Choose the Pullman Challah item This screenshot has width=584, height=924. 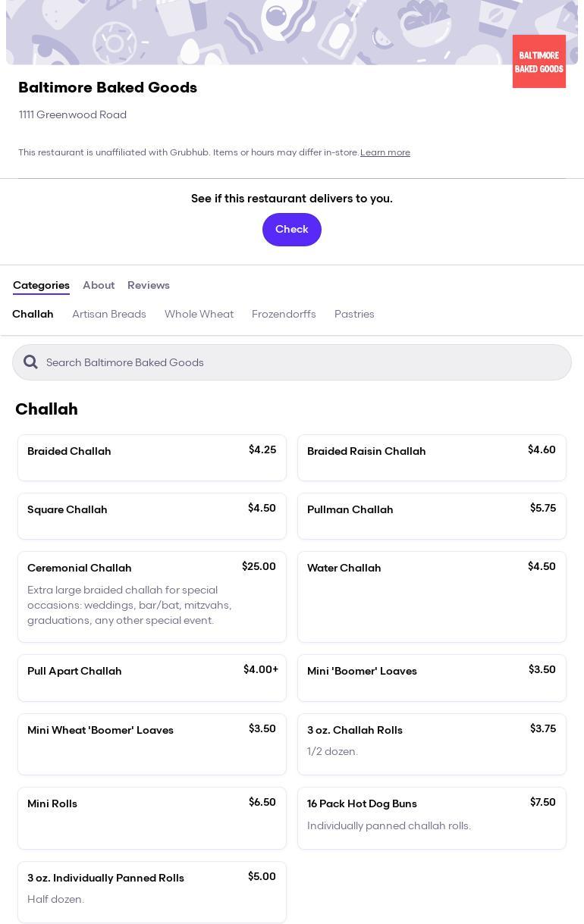pyautogui.click(x=432, y=516)
